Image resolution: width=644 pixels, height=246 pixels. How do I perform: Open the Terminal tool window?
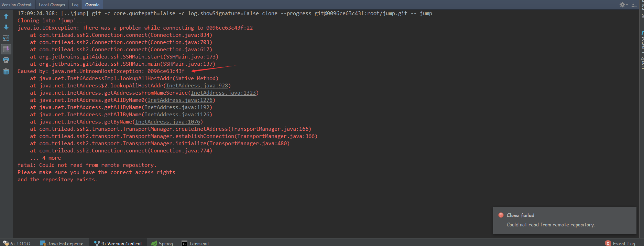click(195, 243)
